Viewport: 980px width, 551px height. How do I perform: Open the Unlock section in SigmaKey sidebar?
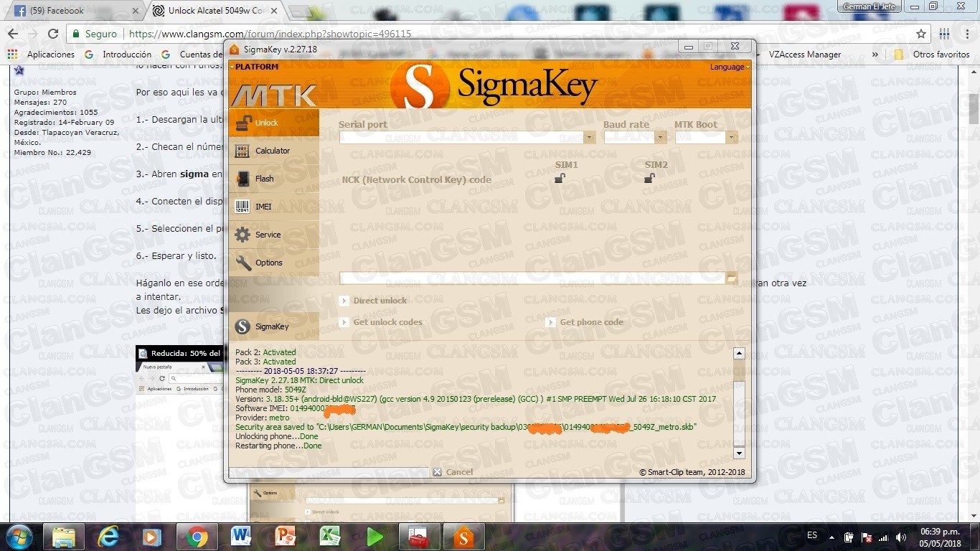click(x=273, y=123)
